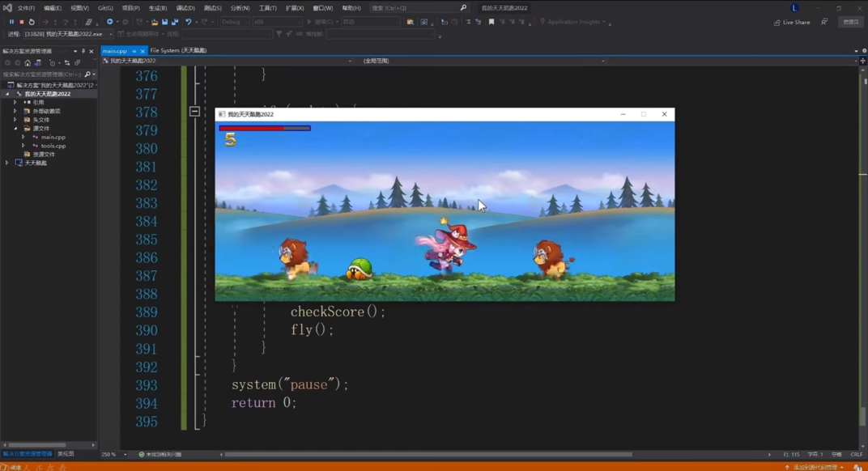
Task: Collapse code block at line 378
Action: point(194,112)
